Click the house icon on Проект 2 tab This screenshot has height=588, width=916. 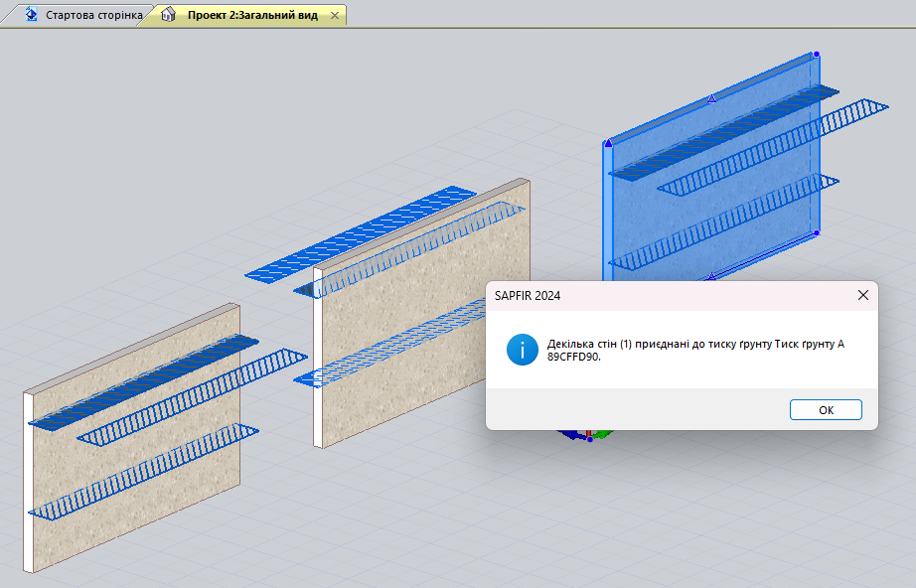tap(169, 16)
